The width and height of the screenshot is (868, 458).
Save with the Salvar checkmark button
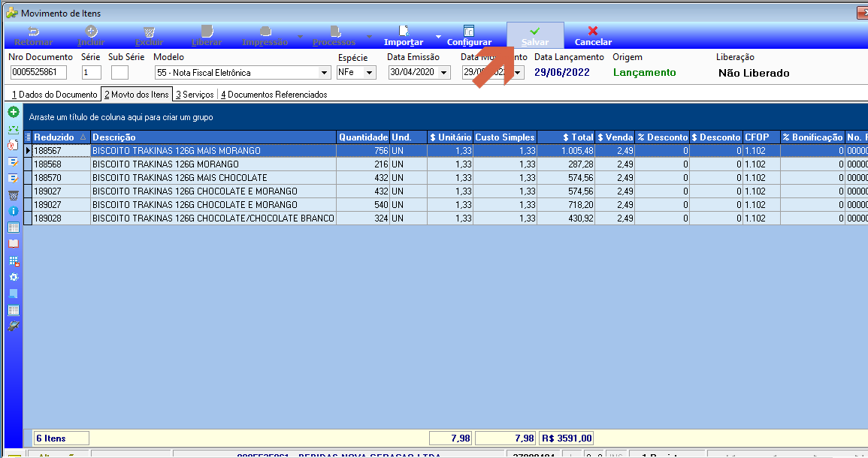pyautogui.click(x=535, y=36)
